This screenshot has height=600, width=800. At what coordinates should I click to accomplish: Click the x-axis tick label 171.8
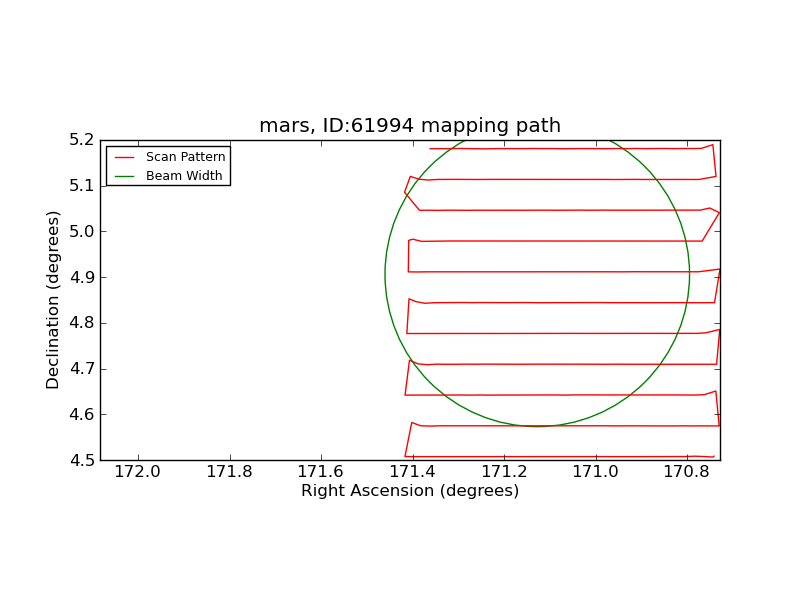point(229,471)
